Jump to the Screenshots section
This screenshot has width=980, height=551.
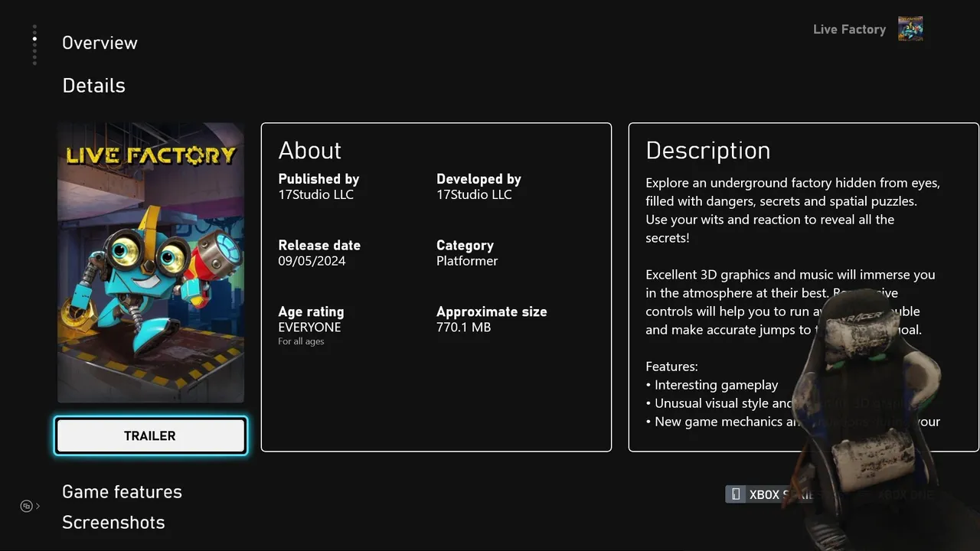(113, 523)
